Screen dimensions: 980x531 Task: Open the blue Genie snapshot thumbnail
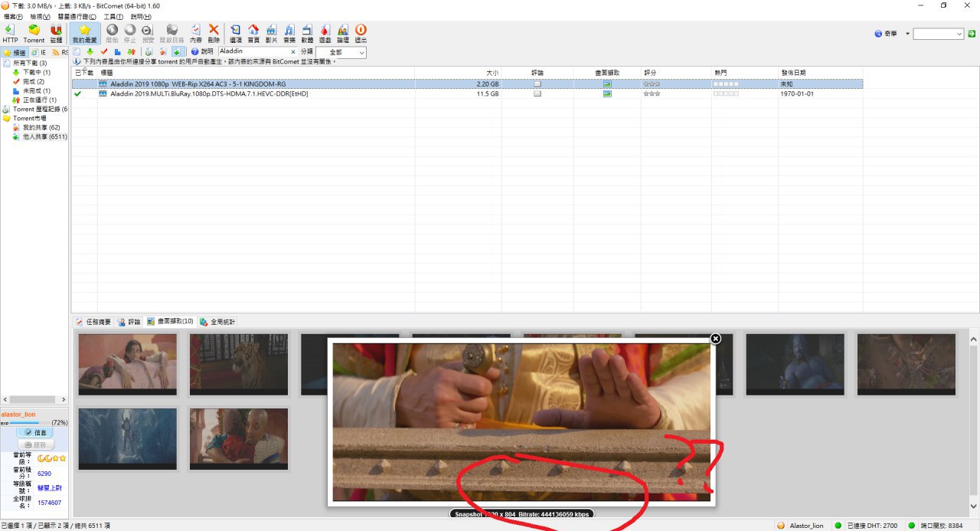coord(795,364)
